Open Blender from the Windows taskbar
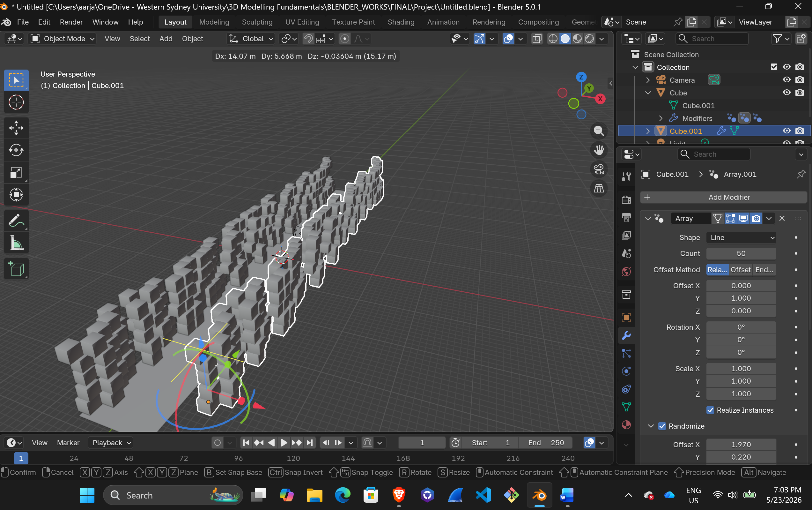 [539, 495]
